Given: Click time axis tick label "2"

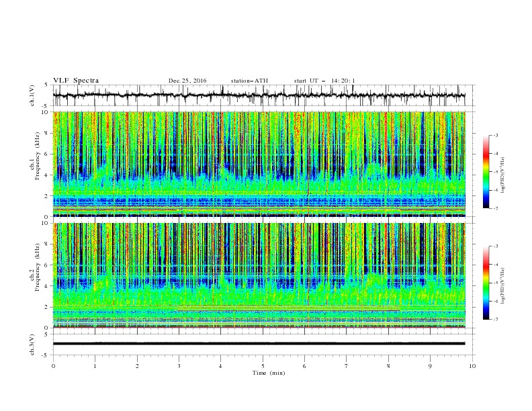Looking at the screenshot, I should pos(137,366).
